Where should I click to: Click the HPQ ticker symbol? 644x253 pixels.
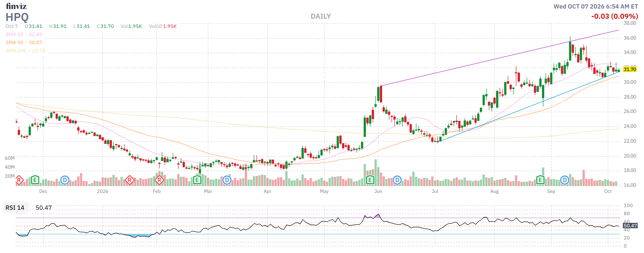[17, 17]
